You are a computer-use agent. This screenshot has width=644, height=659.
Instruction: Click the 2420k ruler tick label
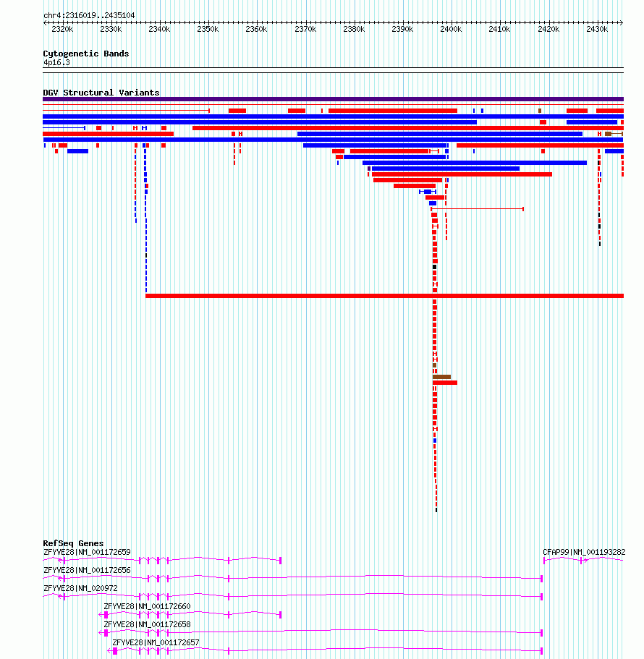pyautogui.click(x=548, y=30)
